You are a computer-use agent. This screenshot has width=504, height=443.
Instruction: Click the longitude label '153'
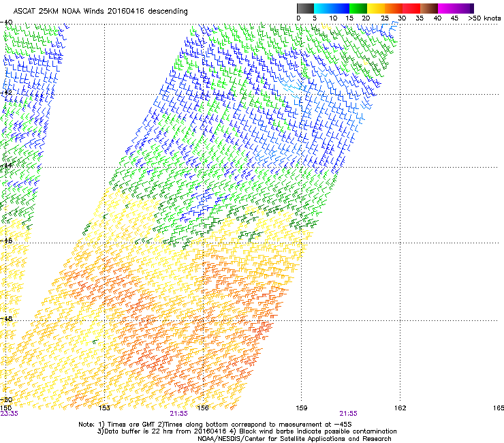104,408
